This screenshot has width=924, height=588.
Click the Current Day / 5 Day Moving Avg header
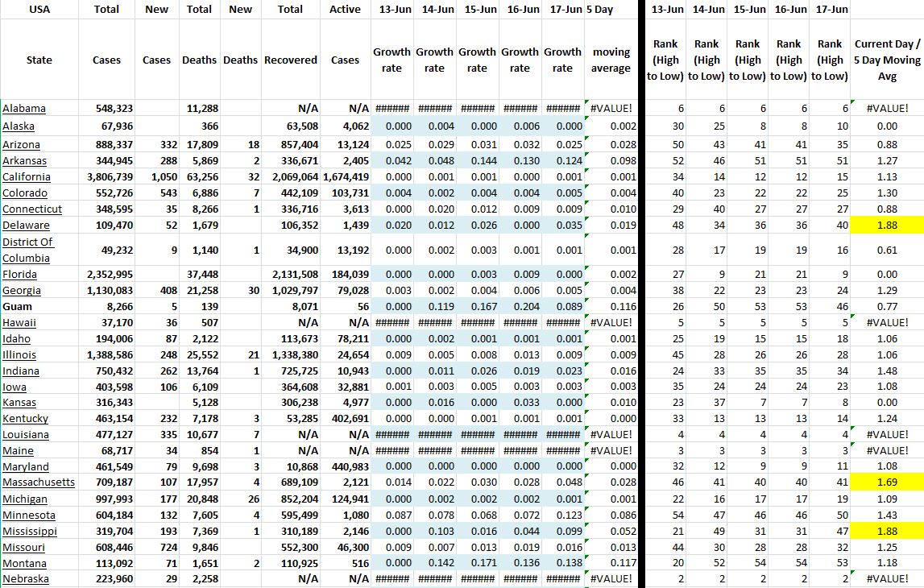pos(887,60)
